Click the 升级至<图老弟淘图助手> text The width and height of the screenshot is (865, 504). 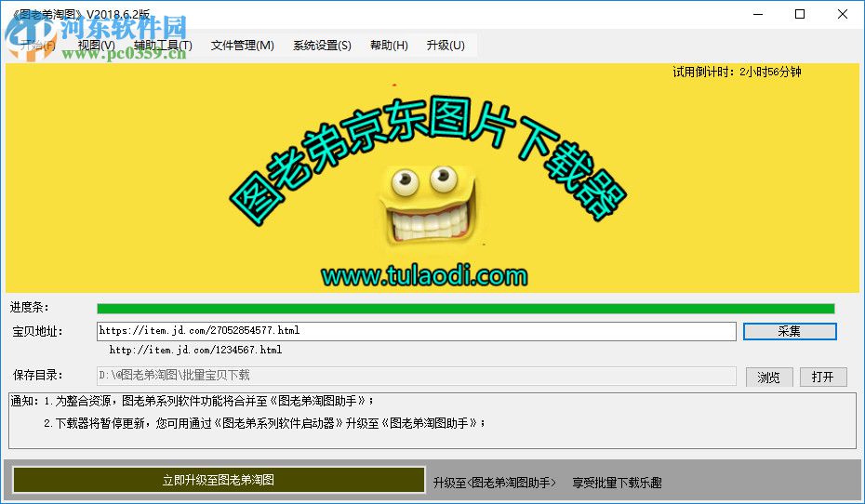[495, 483]
